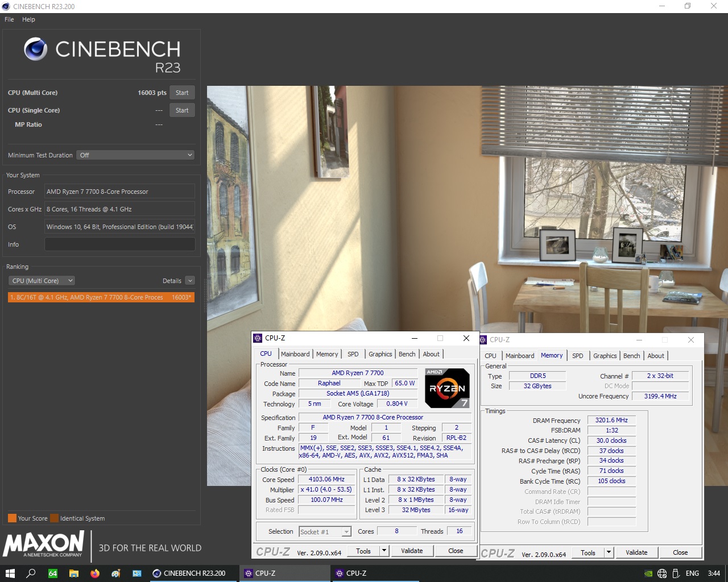Click the Memory Type value DDR5
728x582 pixels.
coord(537,376)
